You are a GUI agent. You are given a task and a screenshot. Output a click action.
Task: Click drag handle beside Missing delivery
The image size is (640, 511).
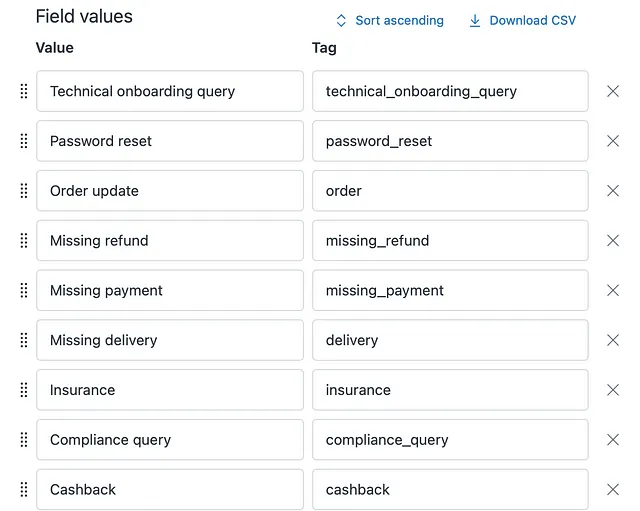point(24,340)
